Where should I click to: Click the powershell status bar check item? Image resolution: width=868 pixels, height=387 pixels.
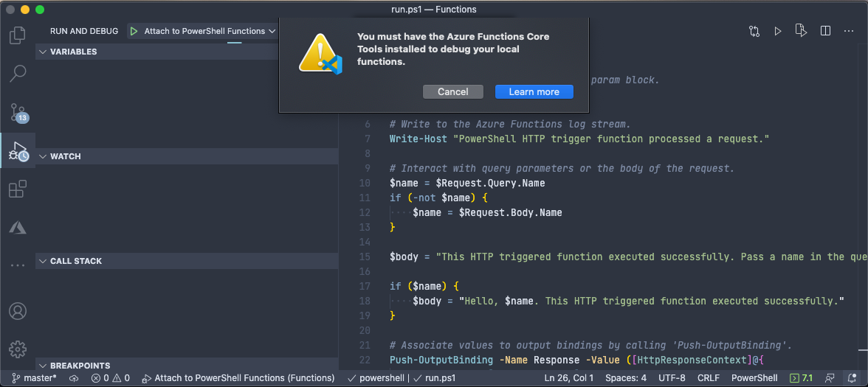coord(375,378)
